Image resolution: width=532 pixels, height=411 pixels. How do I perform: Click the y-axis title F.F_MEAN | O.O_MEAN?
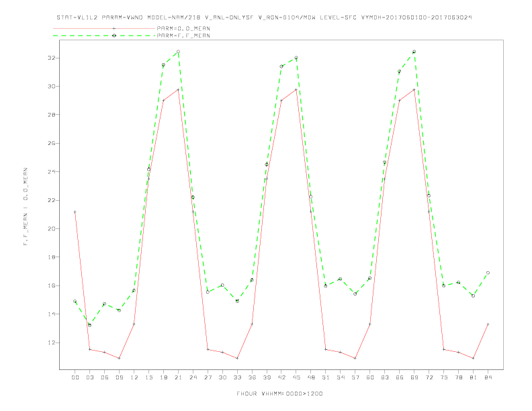[x=26, y=207]
